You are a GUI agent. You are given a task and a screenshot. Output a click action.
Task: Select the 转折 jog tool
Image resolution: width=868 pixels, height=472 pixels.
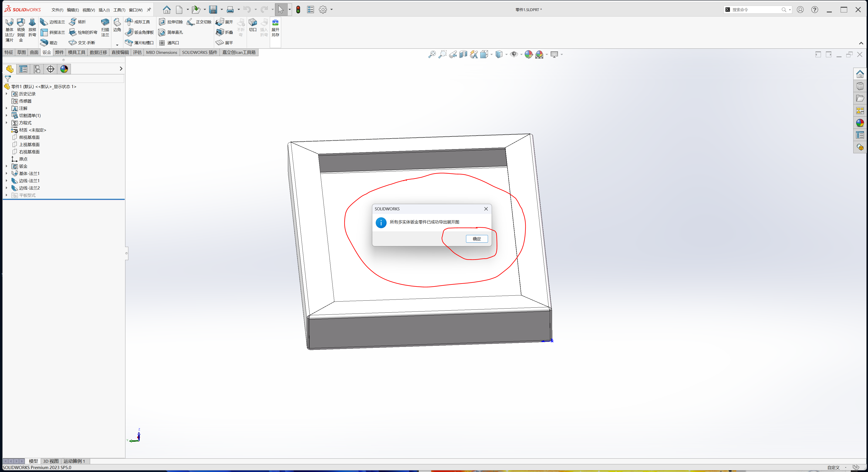pyautogui.click(x=77, y=22)
